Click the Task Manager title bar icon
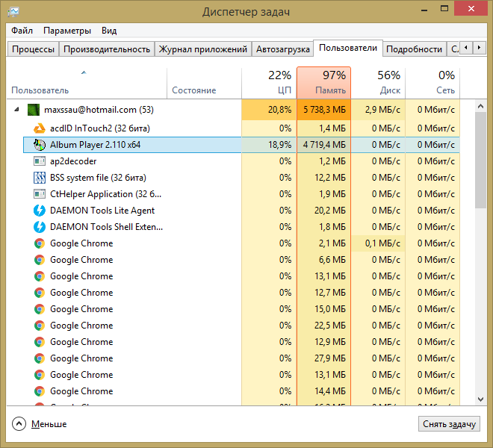 [13, 12]
